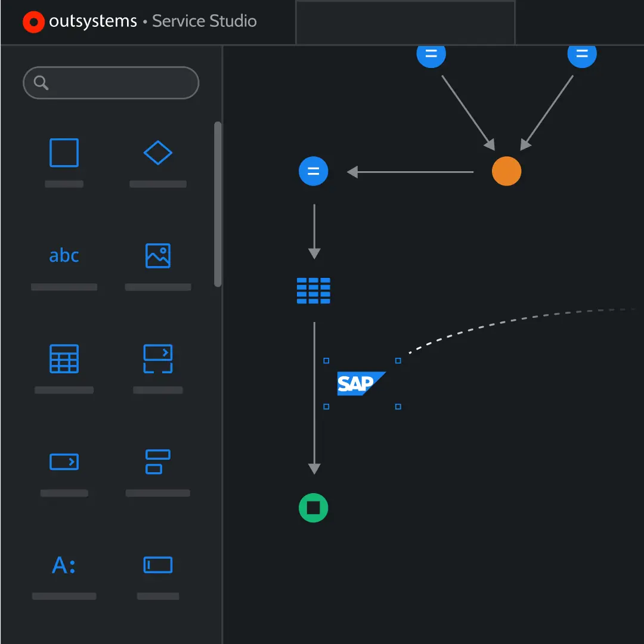Click the empty document tab at the top

click(x=405, y=23)
